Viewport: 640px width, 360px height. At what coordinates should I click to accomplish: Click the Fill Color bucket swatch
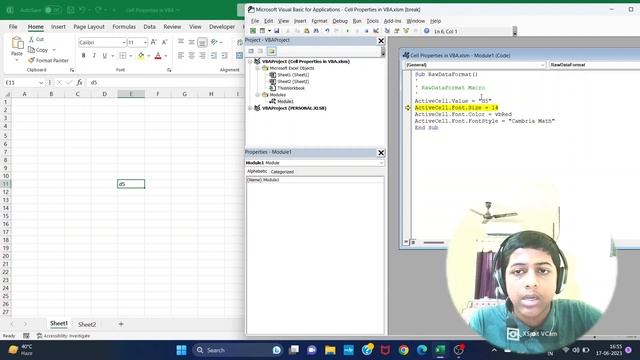pyautogui.click(x=141, y=56)
